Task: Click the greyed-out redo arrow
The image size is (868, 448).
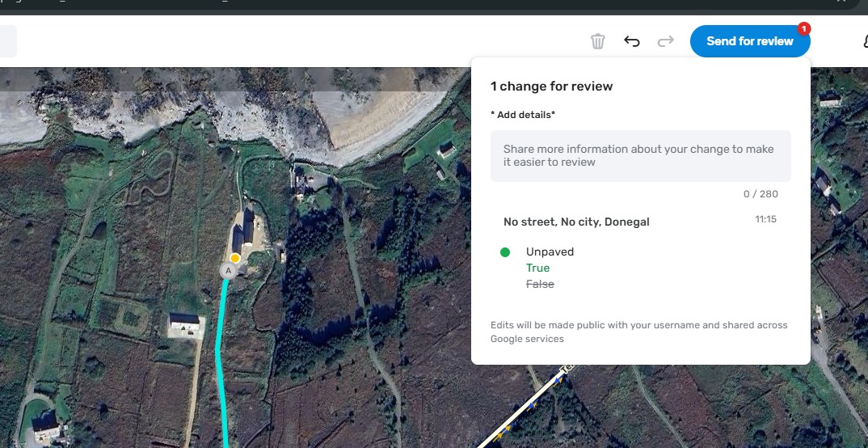Action: 666,41
